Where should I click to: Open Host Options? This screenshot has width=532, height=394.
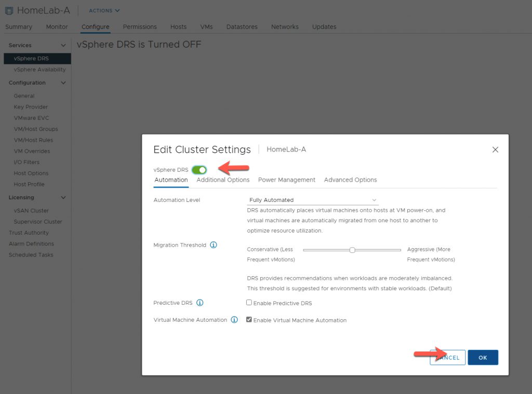(x=31, y=173)
